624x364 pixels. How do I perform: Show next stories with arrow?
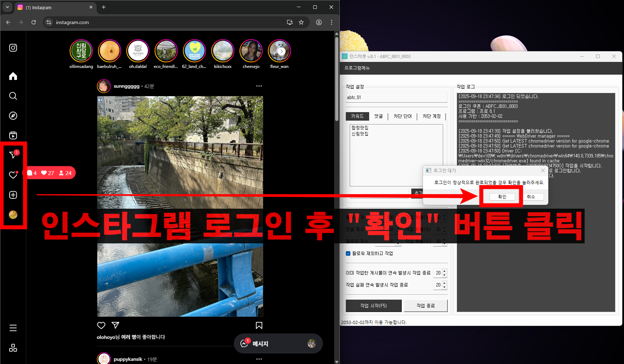click(281, 51)
